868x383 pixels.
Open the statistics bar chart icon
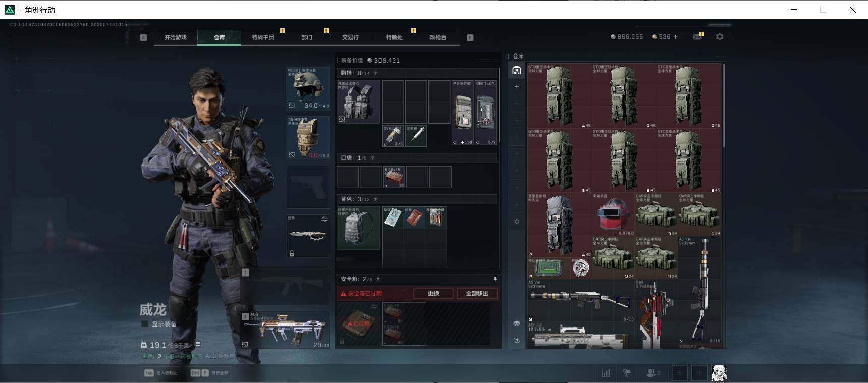tap(606, 373)
